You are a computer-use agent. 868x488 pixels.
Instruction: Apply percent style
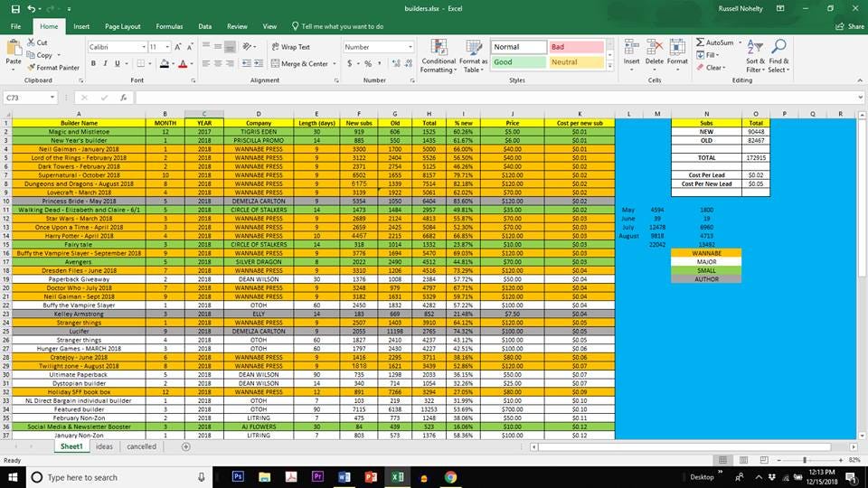[x=368, y=64]
